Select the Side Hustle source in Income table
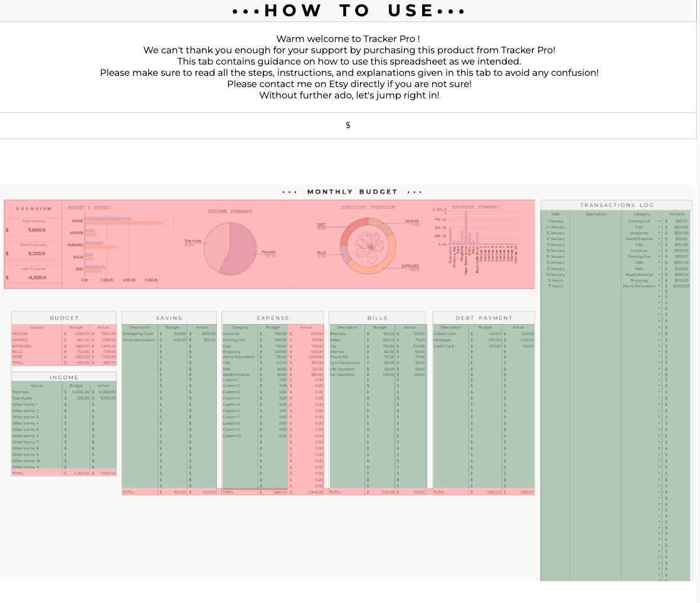This screenshot has width=700, height=603. (x=21, y=398)
